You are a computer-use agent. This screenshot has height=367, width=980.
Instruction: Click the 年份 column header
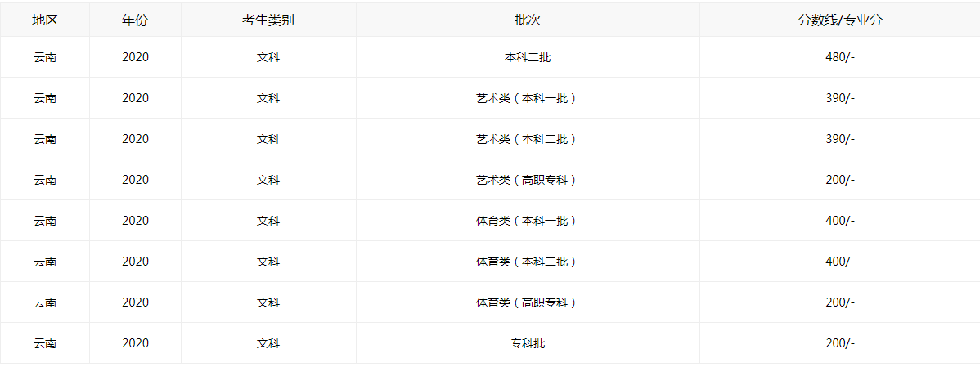coord(135,20)
